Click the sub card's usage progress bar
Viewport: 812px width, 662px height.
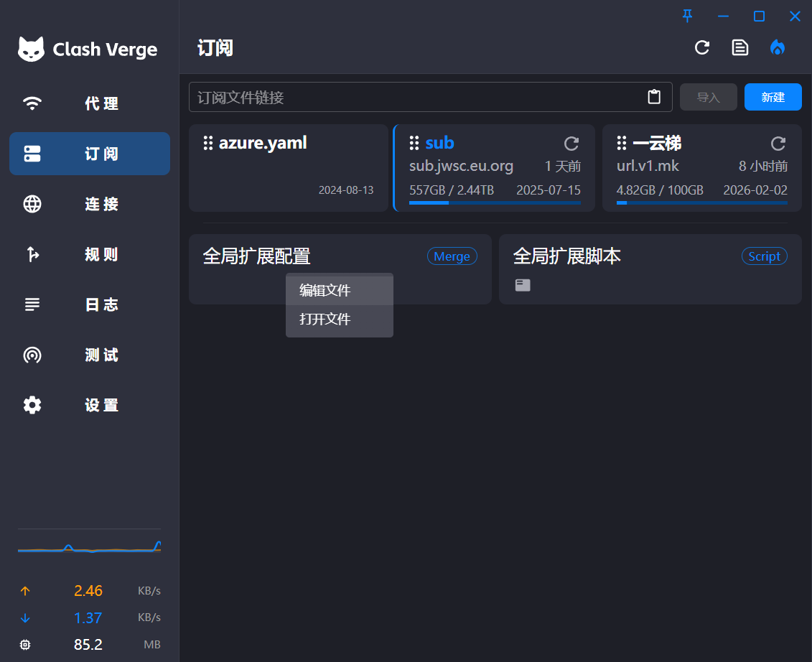coord(494,202)
